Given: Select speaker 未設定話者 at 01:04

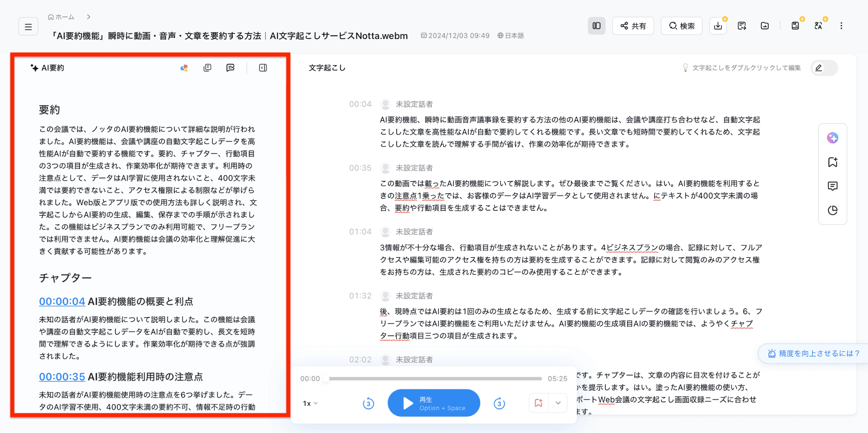Looking at the screenshot, I should tap(414, 232).
